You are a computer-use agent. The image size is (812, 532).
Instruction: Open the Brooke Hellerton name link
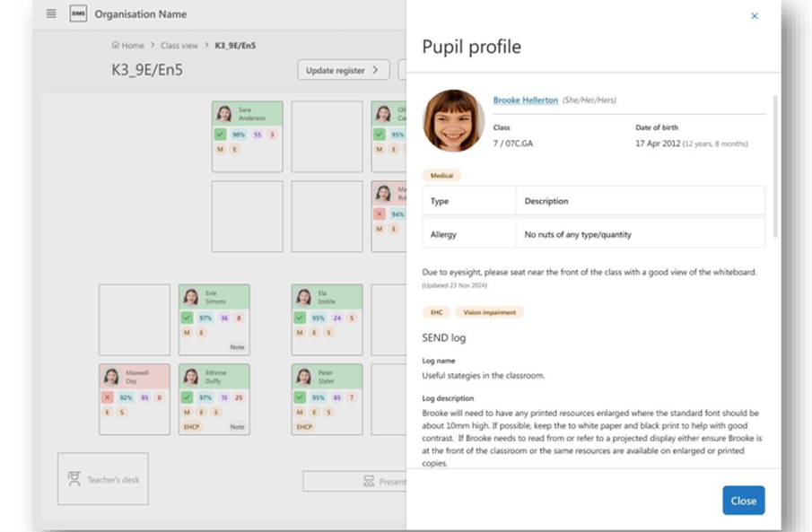(525, 100)
